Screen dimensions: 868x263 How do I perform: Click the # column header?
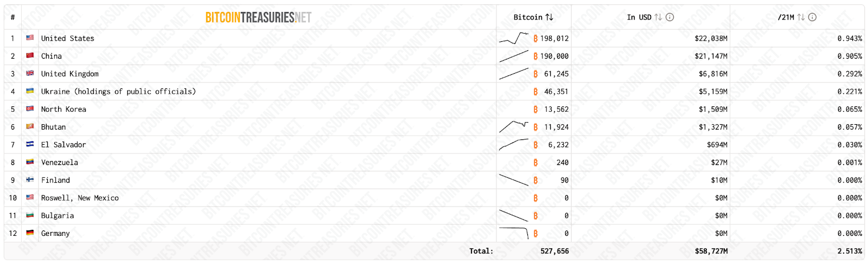pos(12,17)
